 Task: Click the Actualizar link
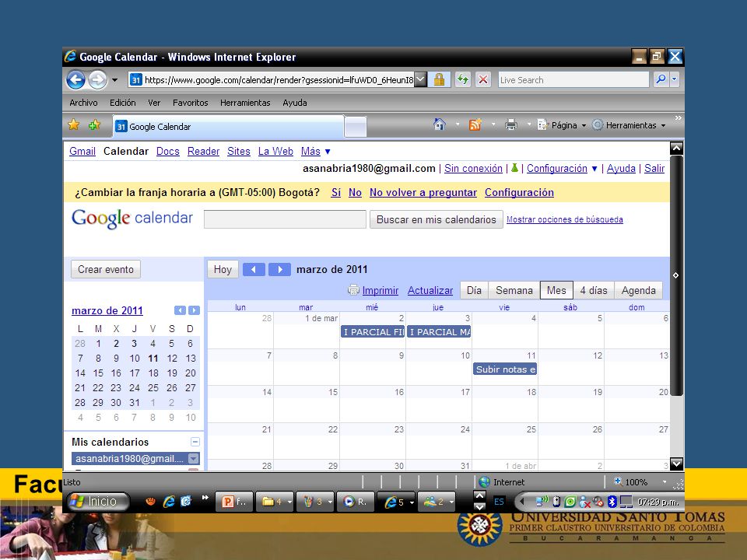[430, 290]
